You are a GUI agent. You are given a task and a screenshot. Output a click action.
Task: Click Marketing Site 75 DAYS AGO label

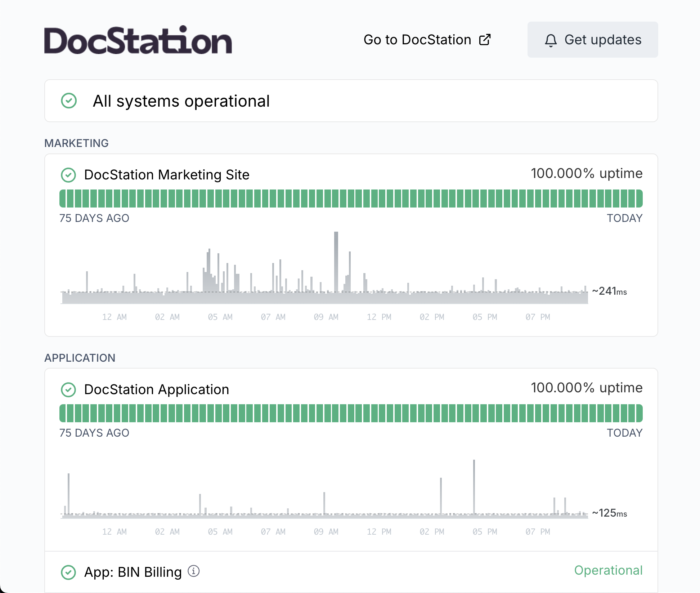click(x=94, y=218)
